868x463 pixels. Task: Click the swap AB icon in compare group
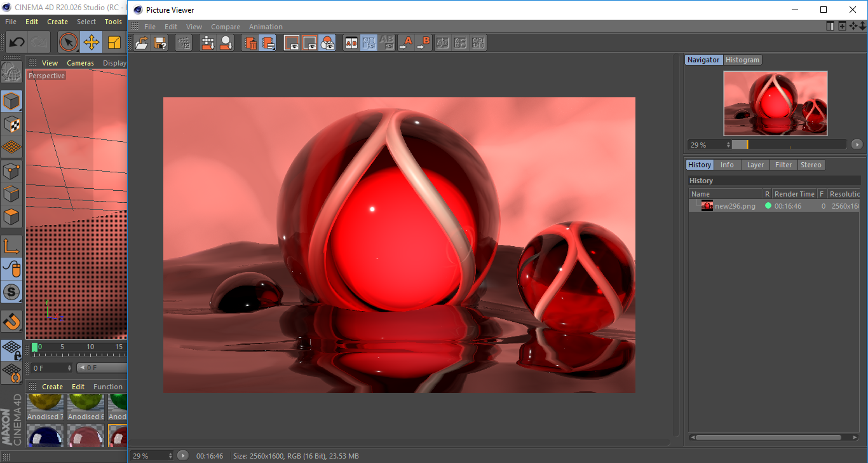click(x=461, y=43)
